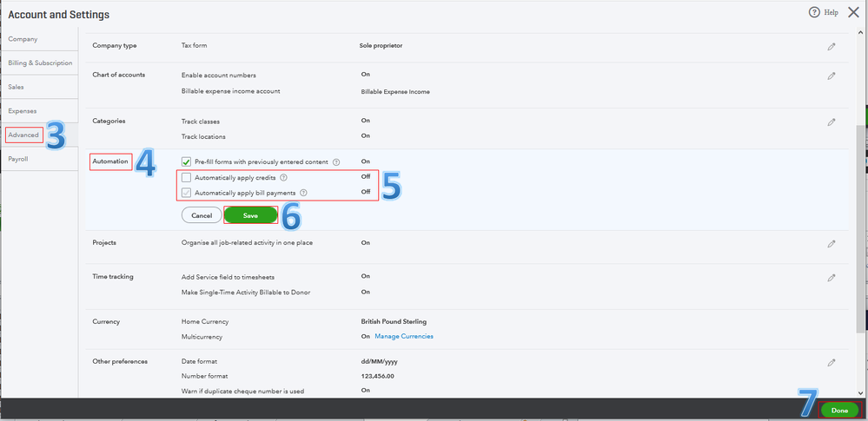Show help for Pre-fill forms option
Viewport: 868px width, 421px height.
[336, 162]
